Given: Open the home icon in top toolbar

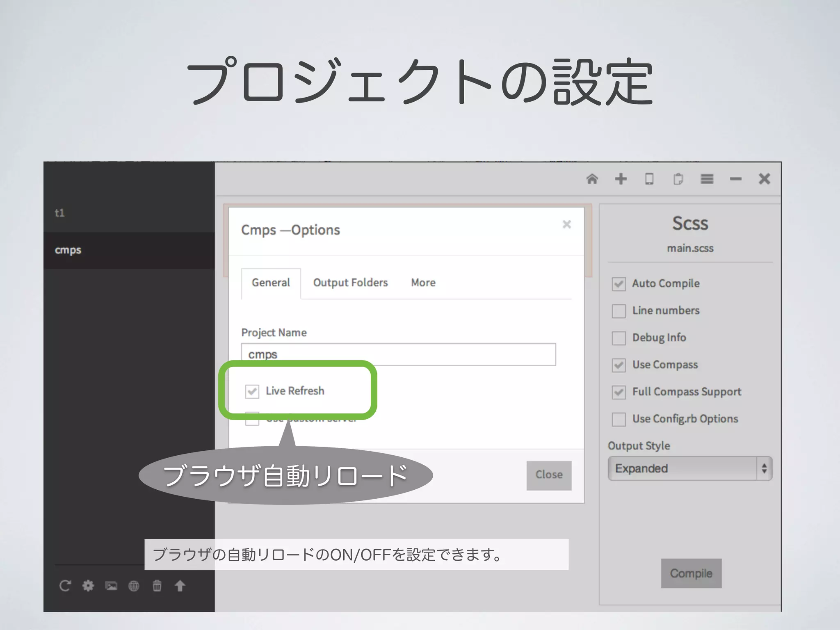Looking at the screenshot, I should [592, 179].
